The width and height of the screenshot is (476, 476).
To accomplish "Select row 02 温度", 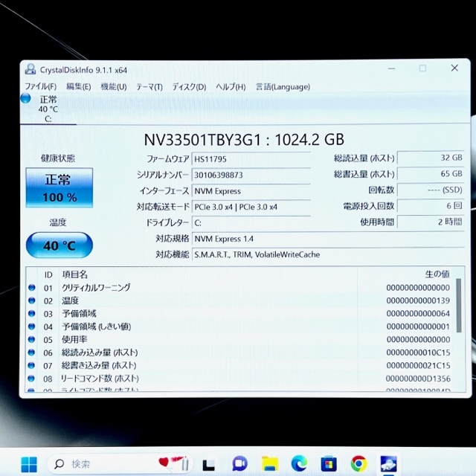I will coord(239,300).
